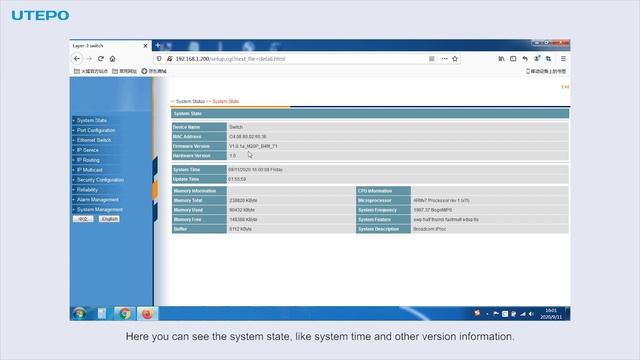Switch language with the English button
640x360 pixels.
click(x=109, y=219)
